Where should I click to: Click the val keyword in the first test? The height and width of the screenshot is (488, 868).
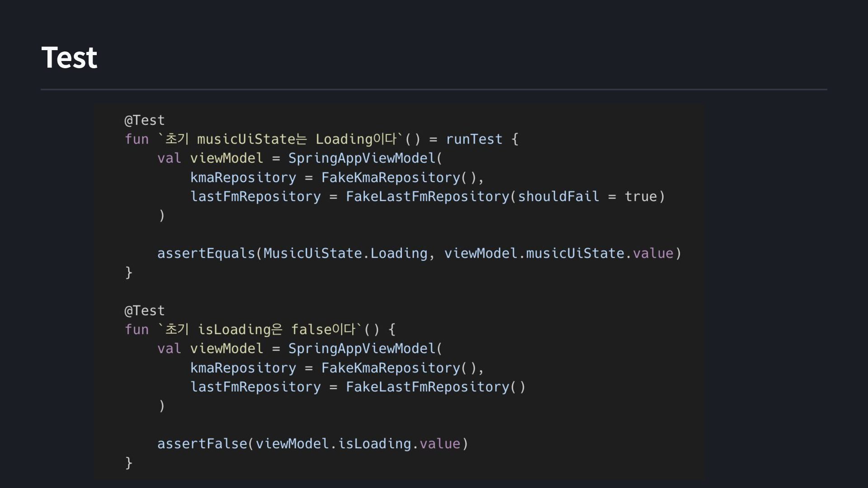click(169, 158)
